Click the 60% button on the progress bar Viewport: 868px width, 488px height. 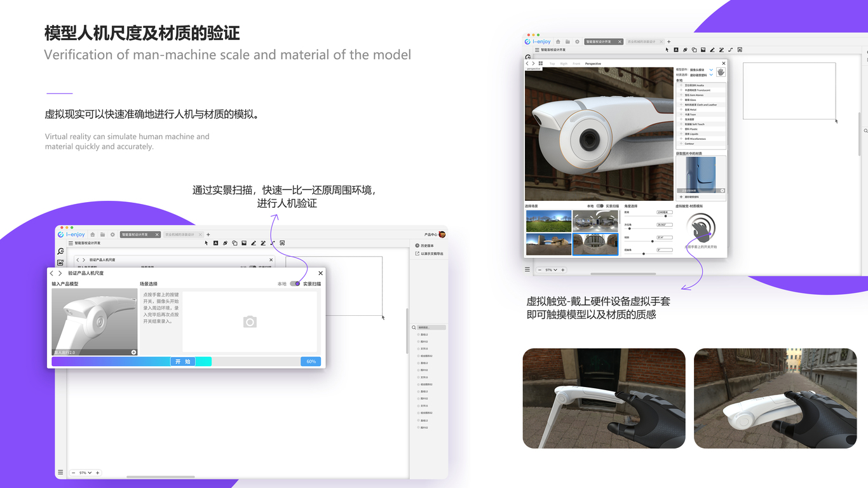311,362
